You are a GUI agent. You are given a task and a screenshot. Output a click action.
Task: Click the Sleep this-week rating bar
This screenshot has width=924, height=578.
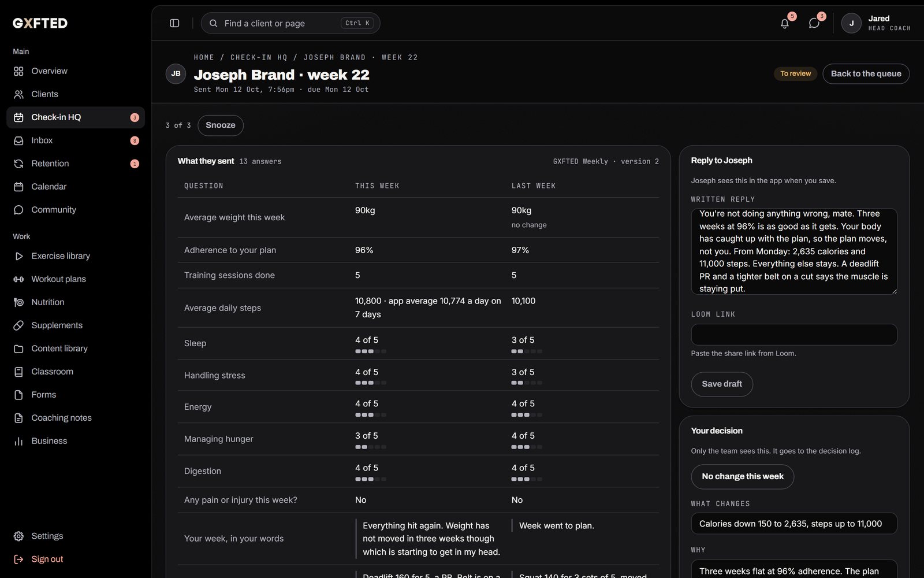[371, 351]
